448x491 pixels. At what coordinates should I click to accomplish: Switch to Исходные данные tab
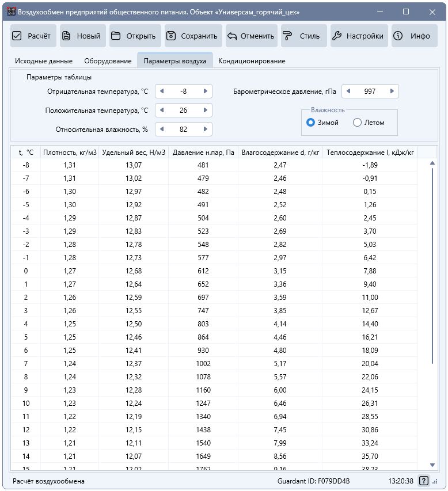pyautogui.click(x=43, y=60)
